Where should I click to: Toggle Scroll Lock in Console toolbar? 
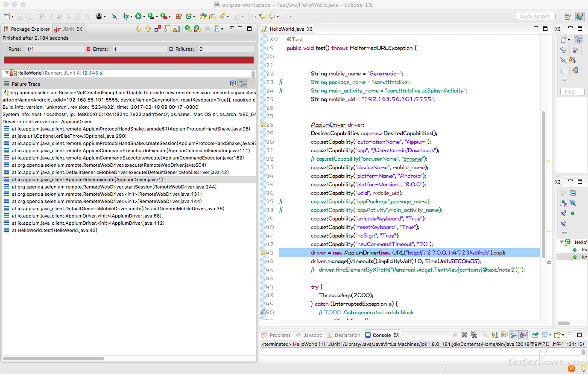coord(495,335)
